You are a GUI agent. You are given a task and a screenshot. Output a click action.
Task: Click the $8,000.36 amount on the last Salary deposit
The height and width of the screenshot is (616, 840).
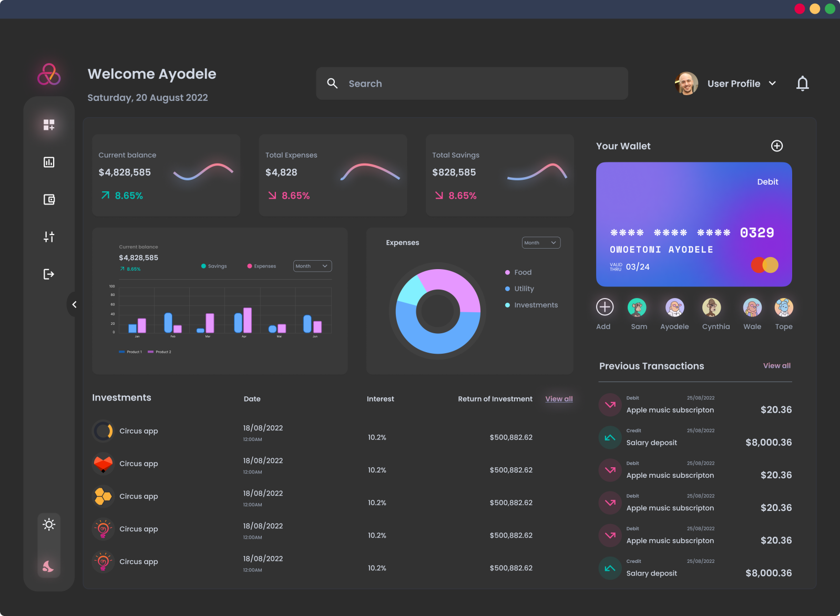769,573
